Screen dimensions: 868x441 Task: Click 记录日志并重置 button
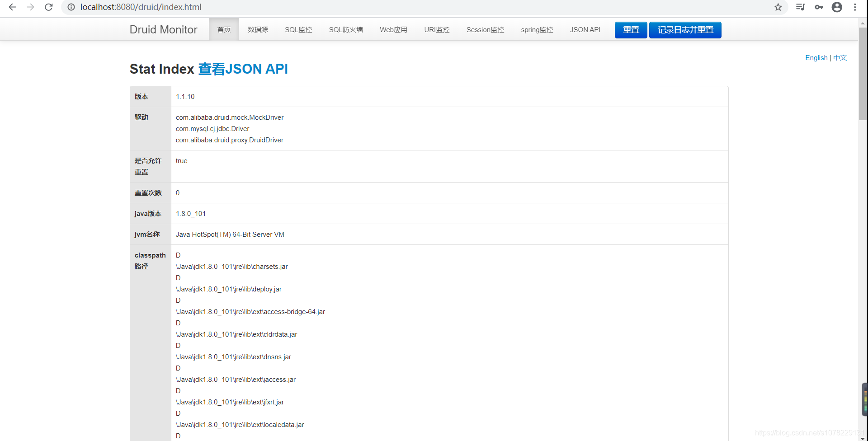pyautogui.click(x=685, y=30)
